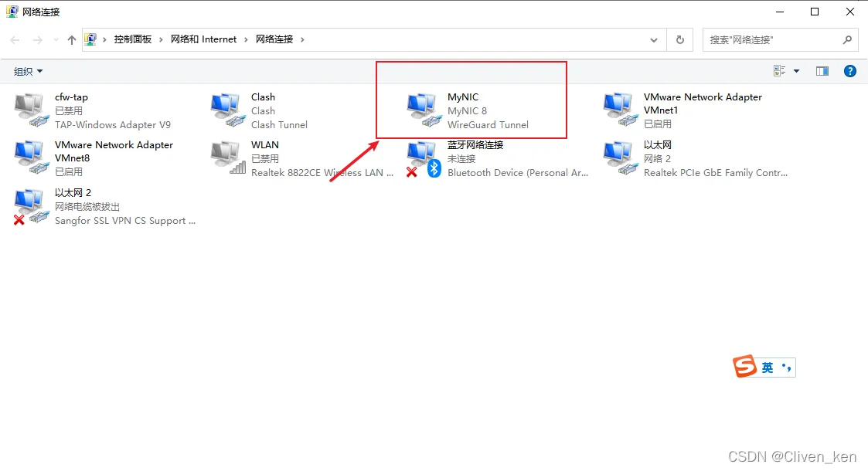Open the 组织 organize dropdown menu
This screenshot has width=868, height=471.
(x=28, y=71)
